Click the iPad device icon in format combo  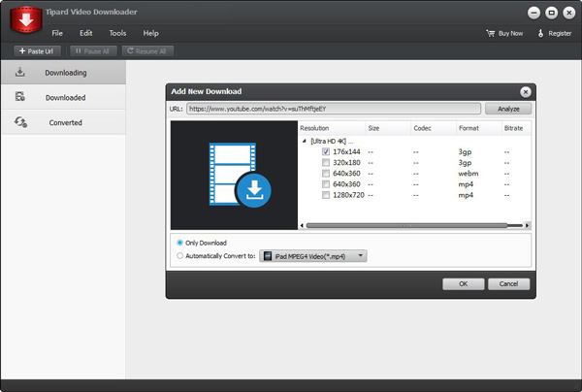(268, 256)
